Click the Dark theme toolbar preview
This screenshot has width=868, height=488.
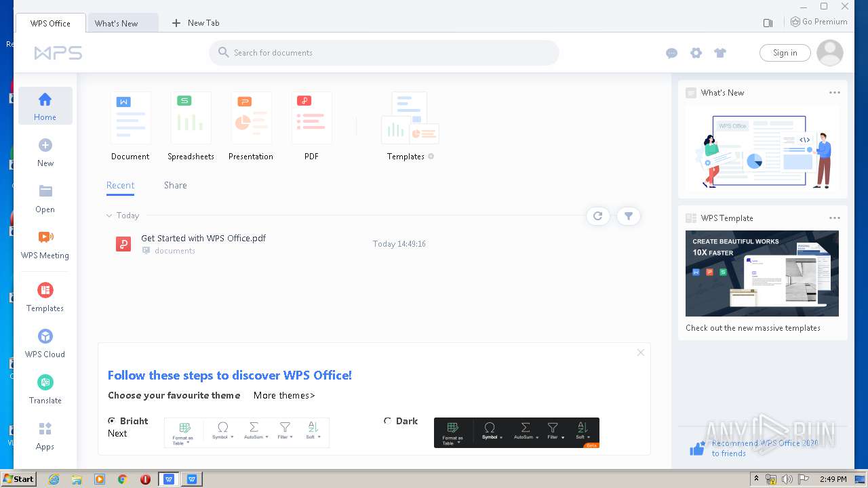click(517, 433)
